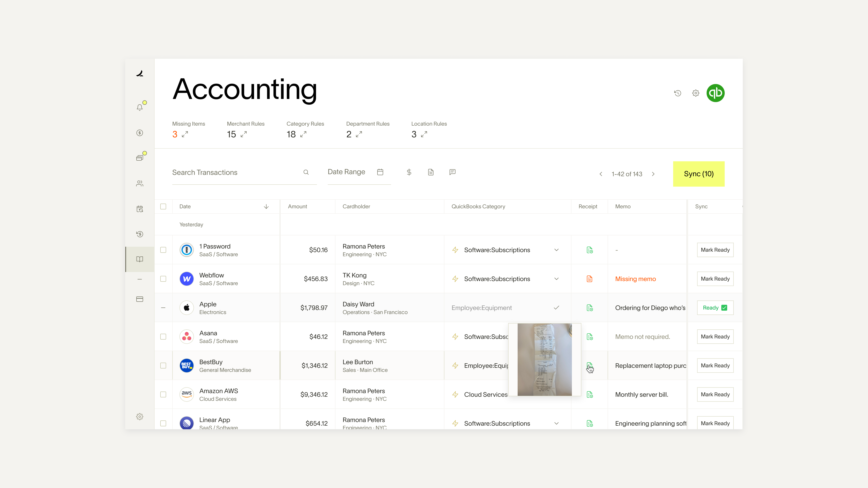Open team members icon in sidebar
The width and height of the screenshot is (868, 488).
139,183
